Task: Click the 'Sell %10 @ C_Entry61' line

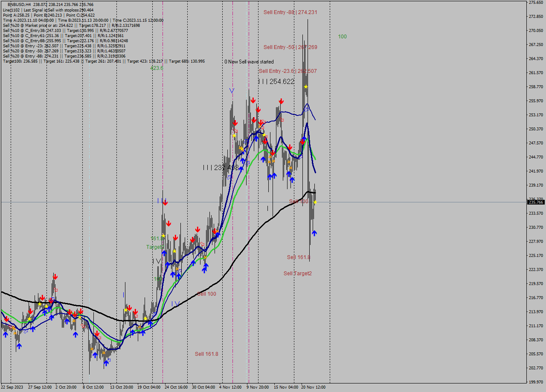Action: [63, 36]
